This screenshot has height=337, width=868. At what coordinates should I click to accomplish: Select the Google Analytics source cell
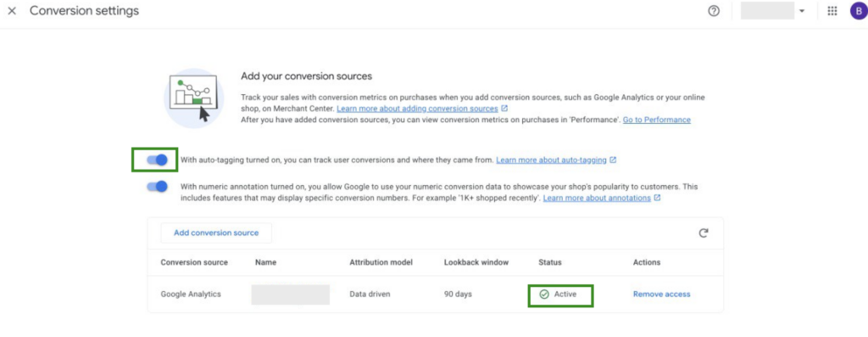click(x=191, y=295)
